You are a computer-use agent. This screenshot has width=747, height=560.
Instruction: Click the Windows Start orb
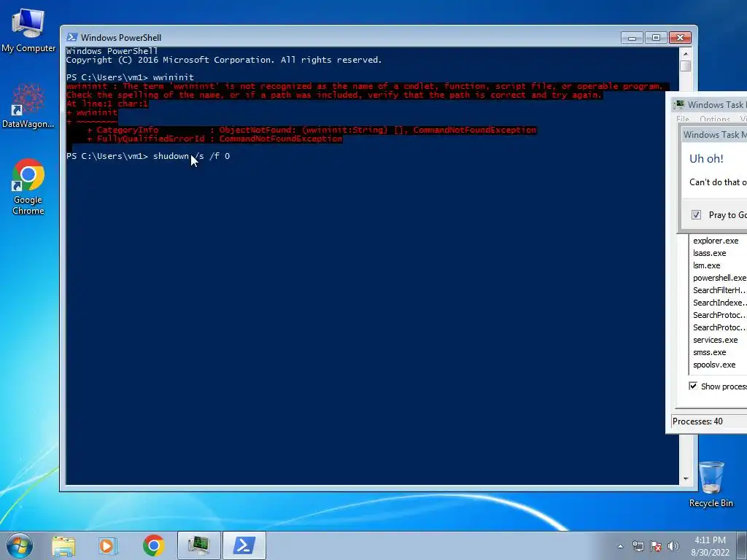click(x=20, y=545)
